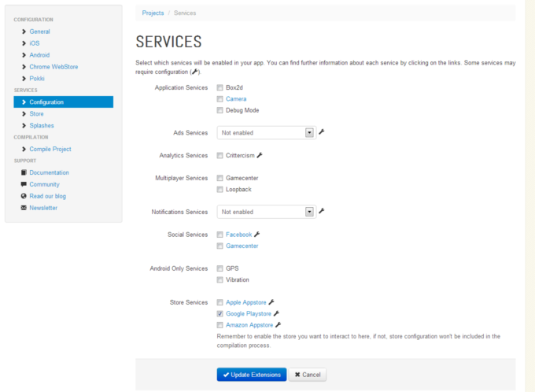Click the wrench icon beside Crittercism
This screenshot has height=392, width=535.
(260, 155)
